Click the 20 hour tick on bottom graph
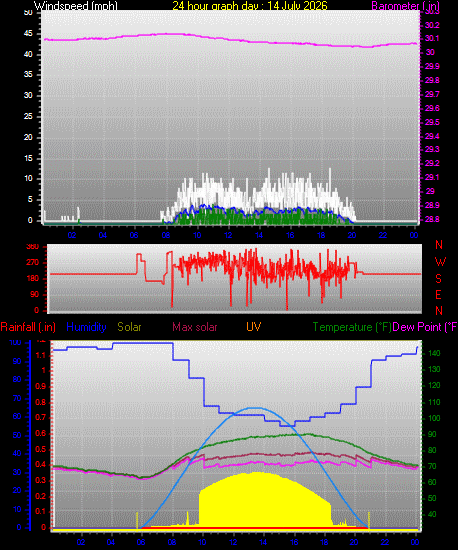Screen dimensions: 458x550 354,542
